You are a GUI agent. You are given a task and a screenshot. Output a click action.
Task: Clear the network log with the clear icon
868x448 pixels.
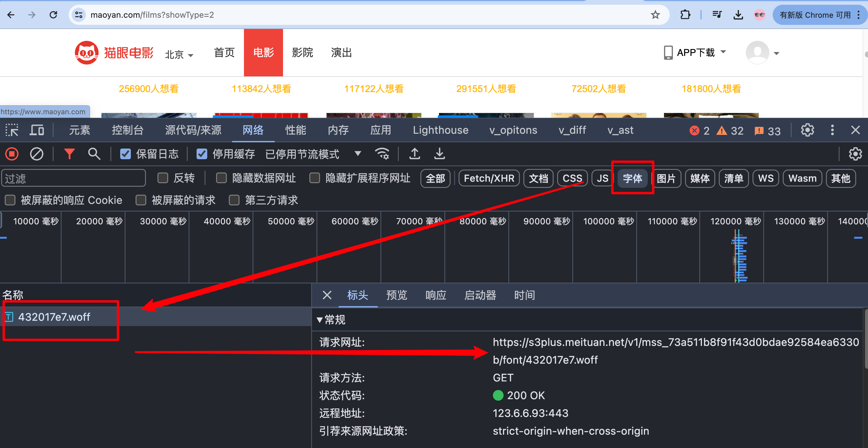[x=36, y=154]
